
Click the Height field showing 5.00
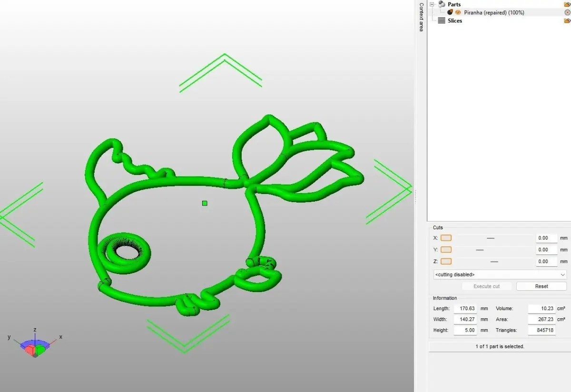coord(465,330)
